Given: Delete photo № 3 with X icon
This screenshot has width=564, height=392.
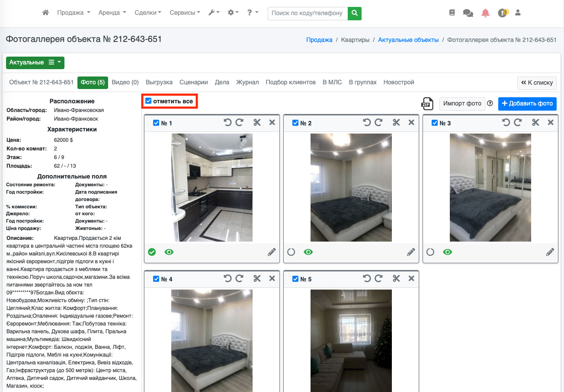Looking at the screenshot, I should click(x=551, y=123).
